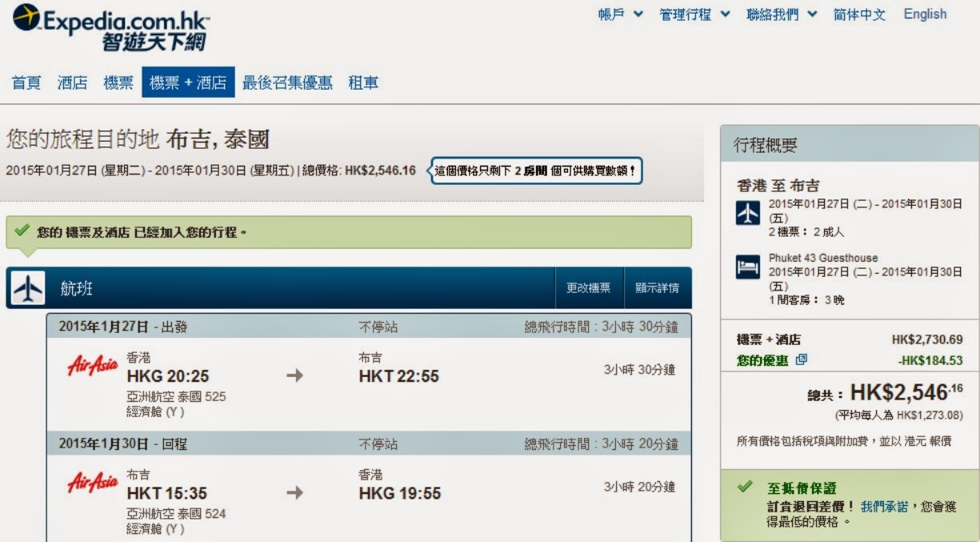This screenshot has height=542, width=980.
Task: Click 香港 至 布吉 in trip summary
Action: (x=778, y=186)
